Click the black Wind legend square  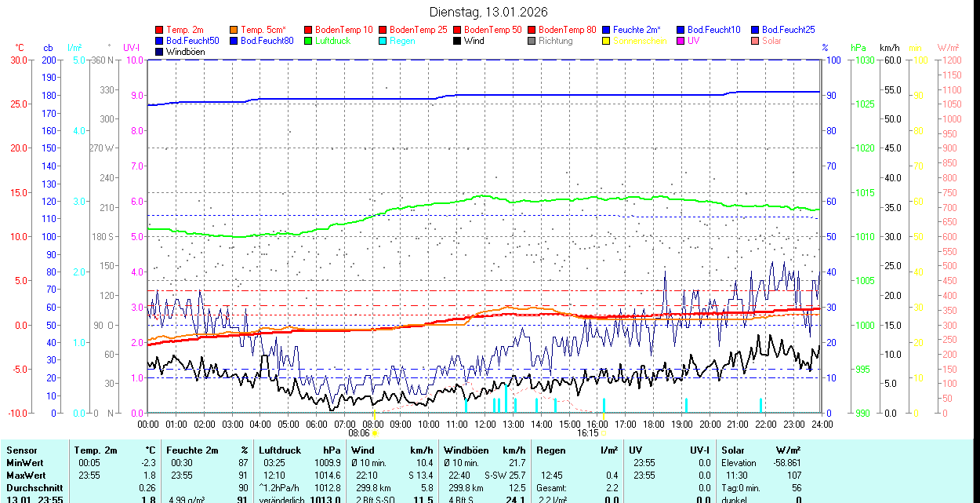point(457,41)
